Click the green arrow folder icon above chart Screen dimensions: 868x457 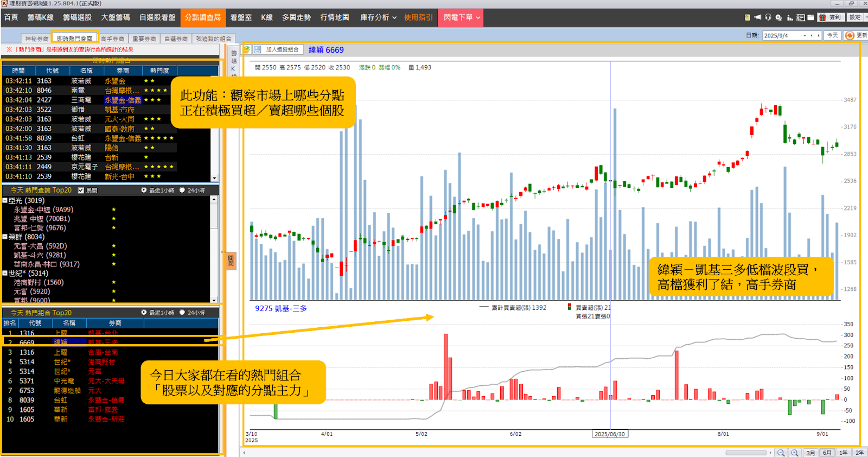246,49
